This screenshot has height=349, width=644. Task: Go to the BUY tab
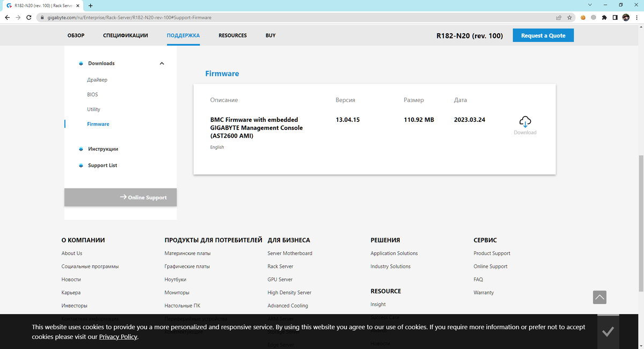(270, 35)
